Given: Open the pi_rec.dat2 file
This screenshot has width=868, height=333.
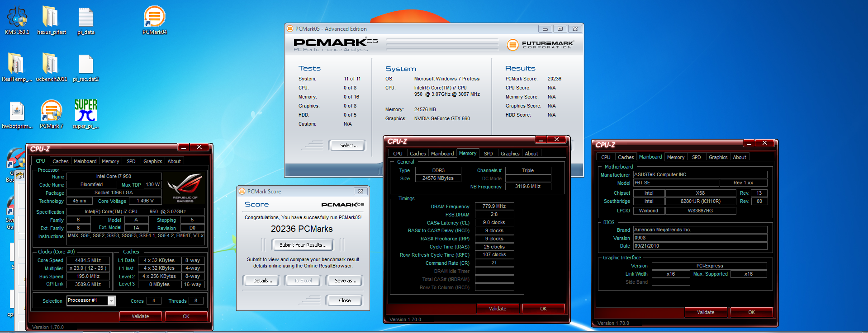Looking at the screenshot, I should 85,68.
